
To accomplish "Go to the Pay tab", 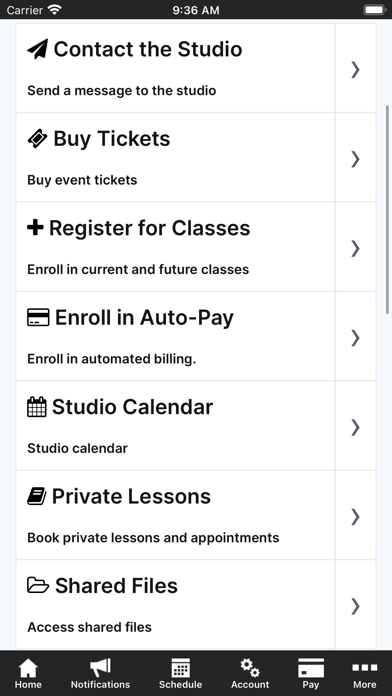I will (x=311, y=673).
